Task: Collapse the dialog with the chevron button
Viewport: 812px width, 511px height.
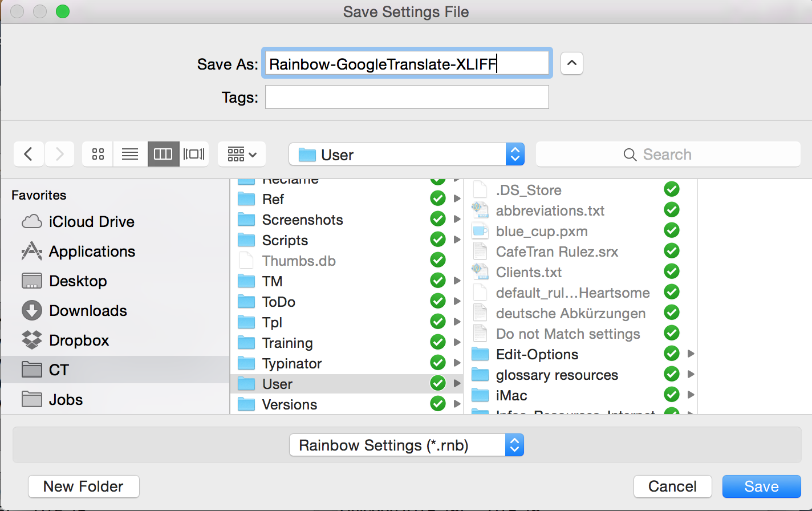Action: point(572,63)
